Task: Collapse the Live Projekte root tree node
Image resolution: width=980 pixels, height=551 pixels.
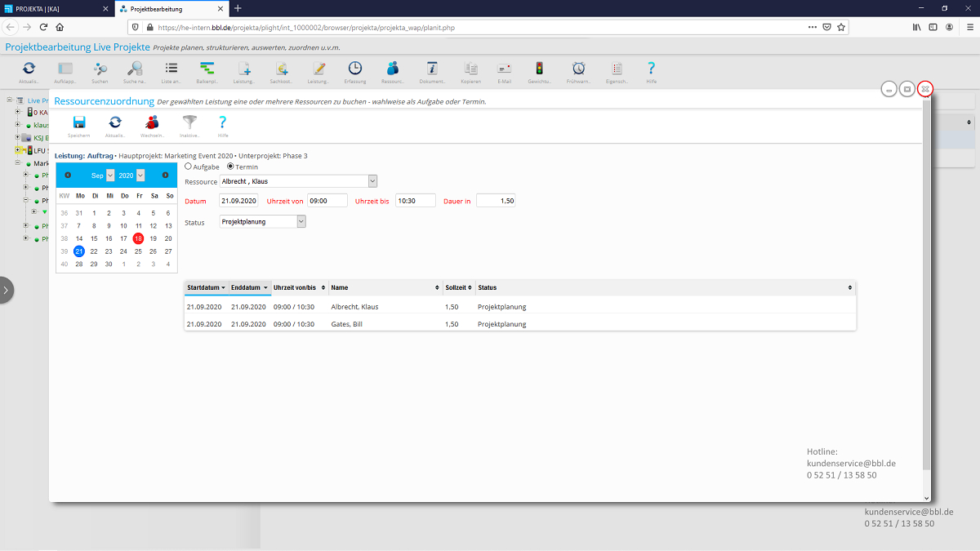Action: (9, 100)
